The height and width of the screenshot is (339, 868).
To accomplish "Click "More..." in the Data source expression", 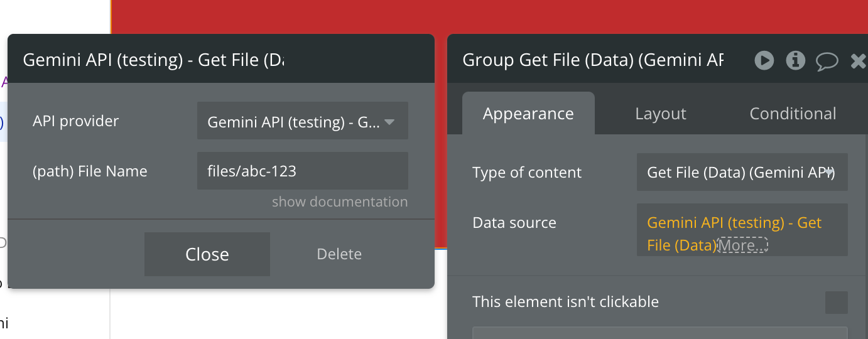I will (742, 245).
